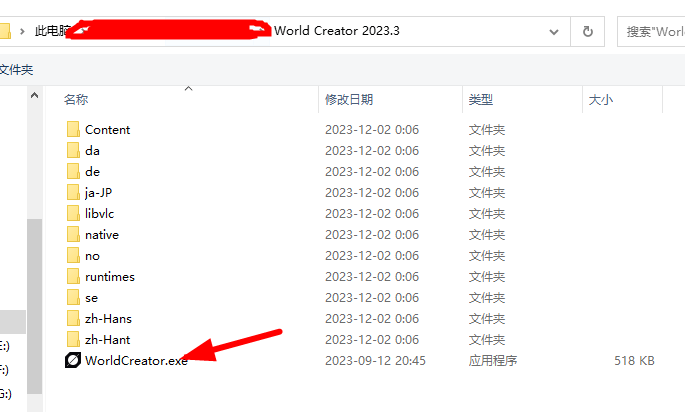Image resolution: width=685 pixels, height=412 pixels.
Task: Sort files by 修改日期 column
Action: pyautogui.click(x=349, y=100)
